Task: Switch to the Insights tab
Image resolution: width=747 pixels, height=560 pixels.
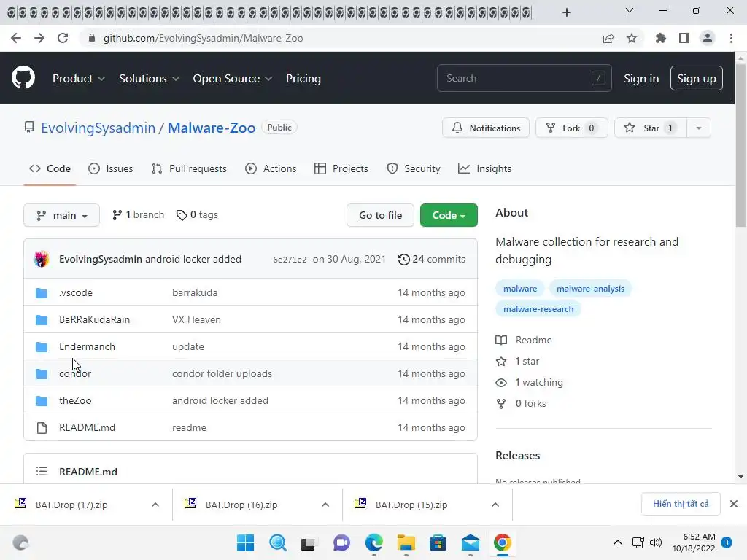Action: click(x=484, y=168)
